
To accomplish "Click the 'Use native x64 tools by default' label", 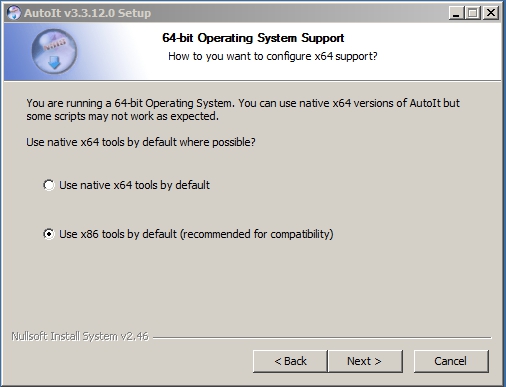I will coord(134,185).
